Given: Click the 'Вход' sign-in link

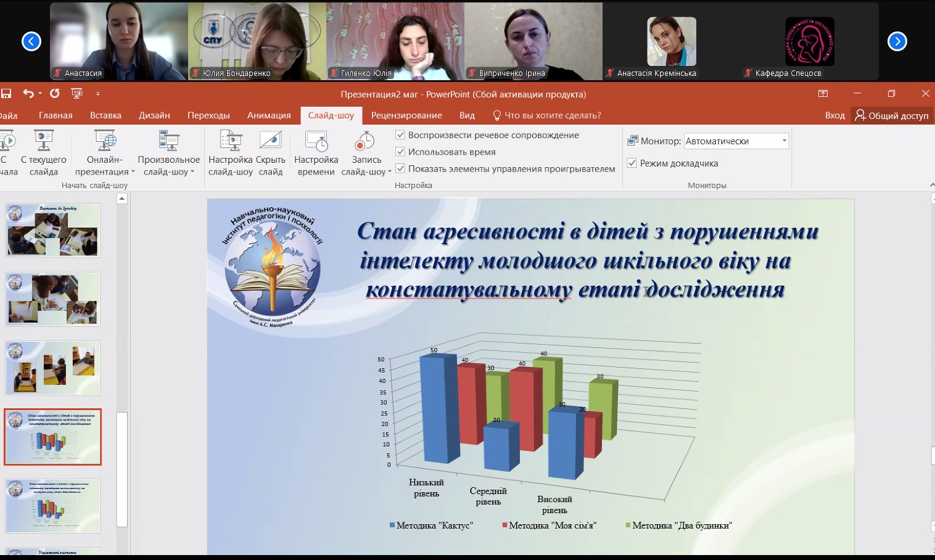Looking at the screenshot, I should [x=834, y=115].
